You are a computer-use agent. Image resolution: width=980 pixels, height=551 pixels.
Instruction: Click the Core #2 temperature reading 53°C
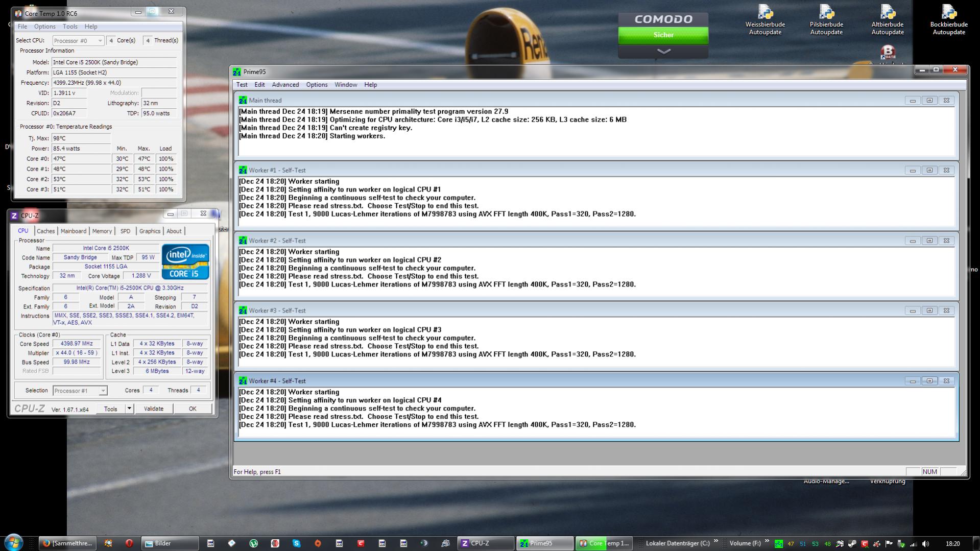point(81,179)
